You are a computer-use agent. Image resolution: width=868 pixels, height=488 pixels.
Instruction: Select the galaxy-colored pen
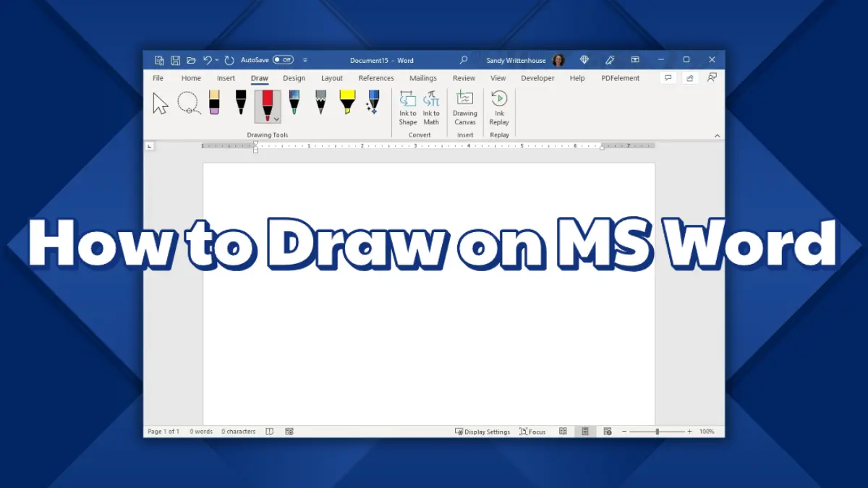pyautogui.click(x=294, y=102)
